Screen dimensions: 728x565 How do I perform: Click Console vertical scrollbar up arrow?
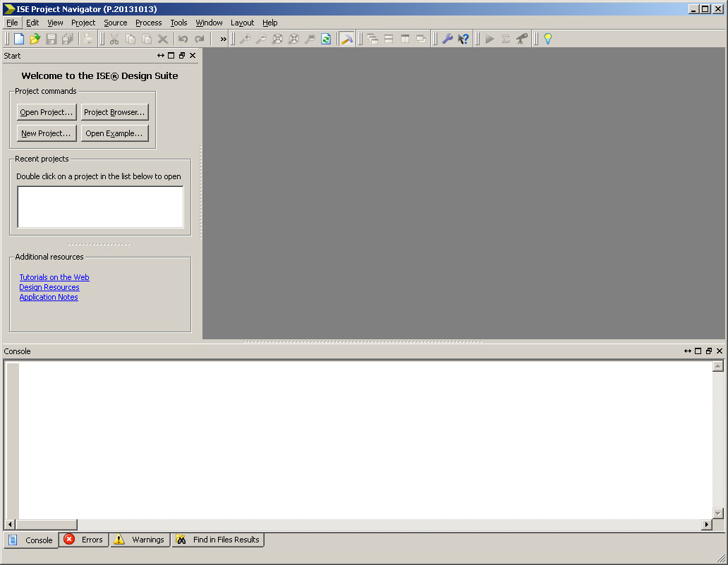pos(718,366)
